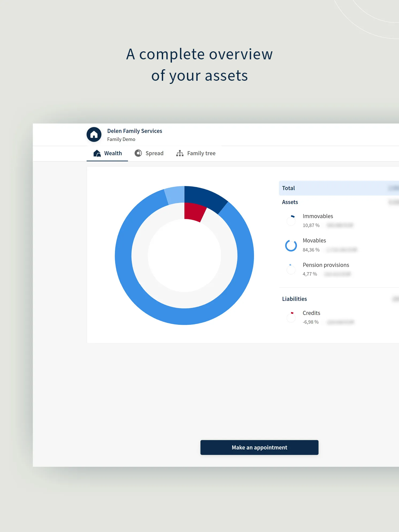Select the Total row
This screenshot has width=399, height=532.
339,188
